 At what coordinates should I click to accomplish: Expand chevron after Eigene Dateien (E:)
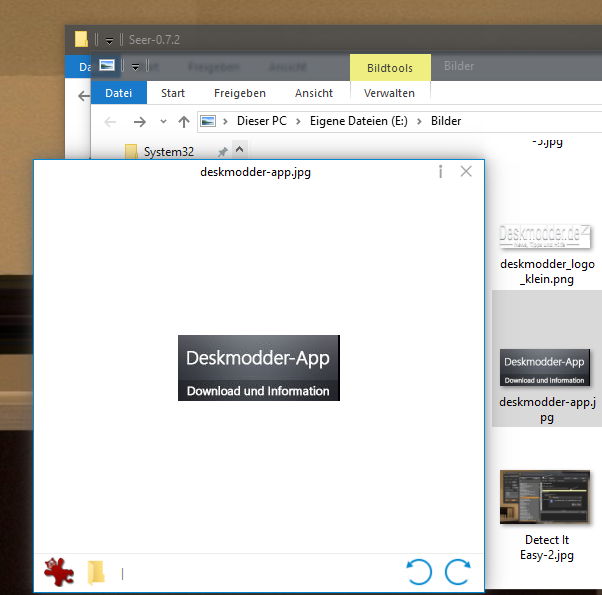pos(419,121)
